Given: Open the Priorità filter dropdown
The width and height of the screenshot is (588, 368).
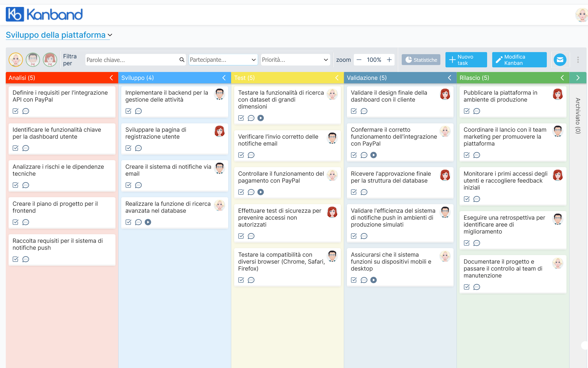Looking at the screenshot, I should click(295, 60).
